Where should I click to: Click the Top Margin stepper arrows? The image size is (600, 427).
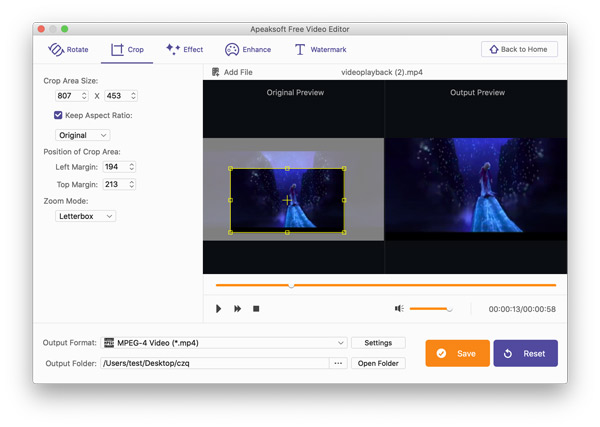(x=132, y=184)
